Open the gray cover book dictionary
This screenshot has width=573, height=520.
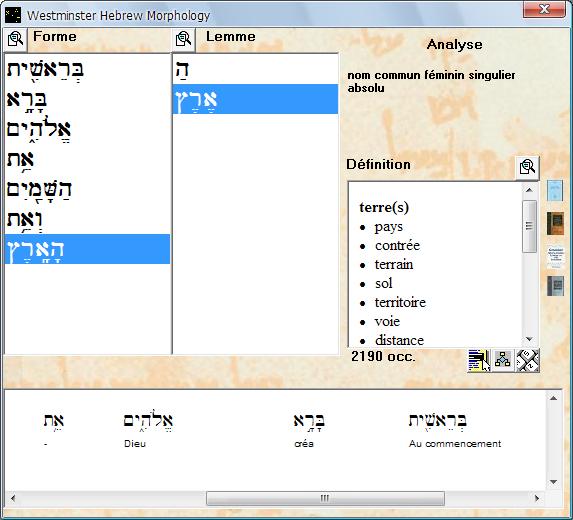(x=555, y=286)
